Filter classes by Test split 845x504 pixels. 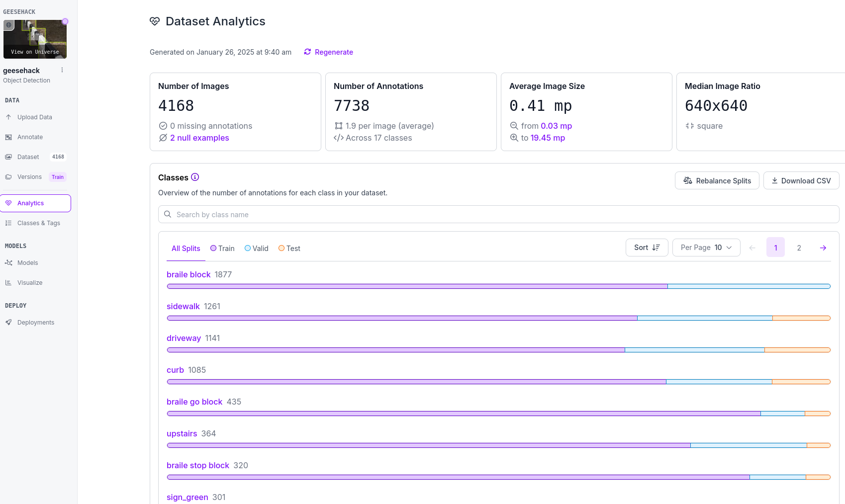(289, 249)
